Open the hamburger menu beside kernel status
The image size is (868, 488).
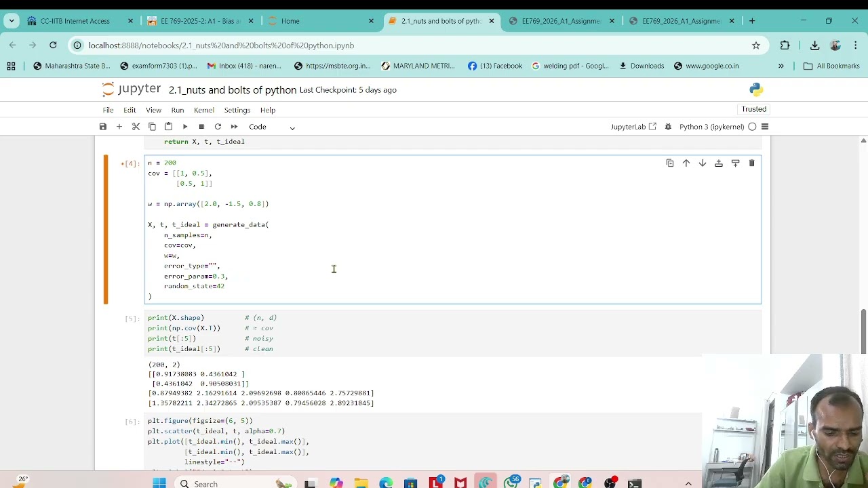(x=765, y=127)
